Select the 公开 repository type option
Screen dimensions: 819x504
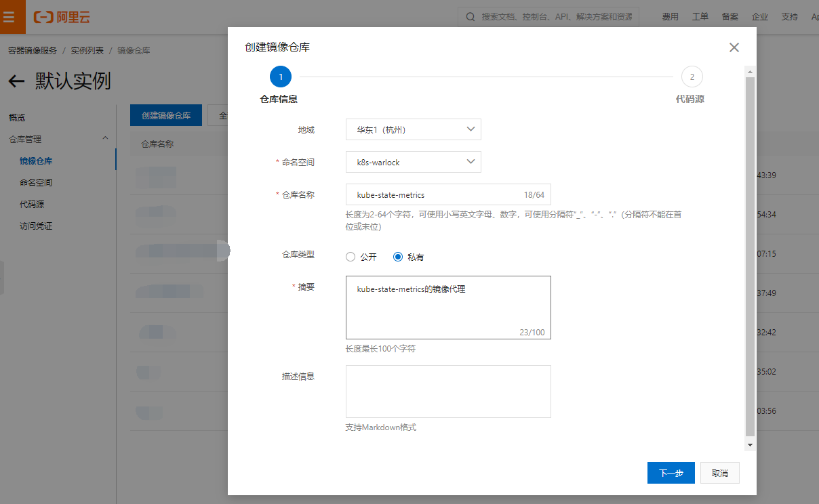pyautogui.click(x=351, y=257)
